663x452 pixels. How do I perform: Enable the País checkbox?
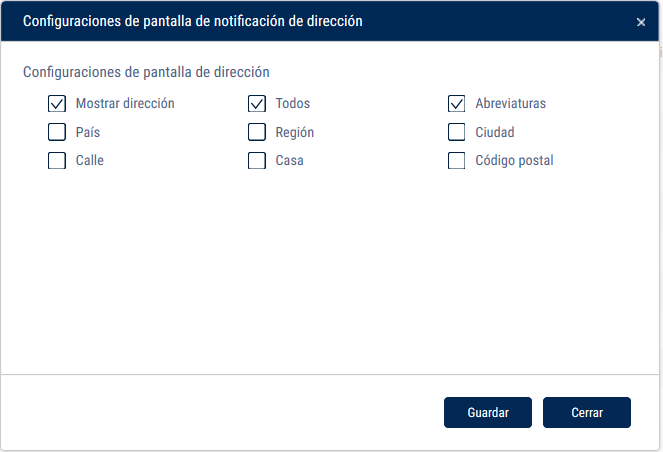[x=57, y=132]
